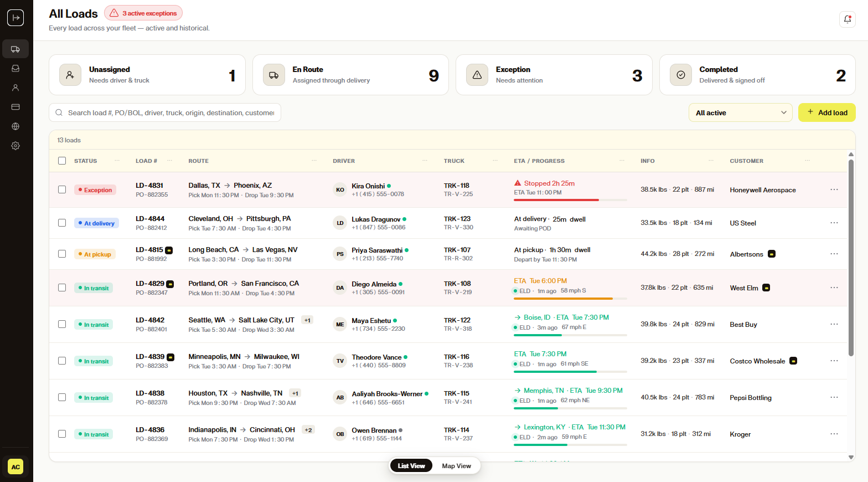This screenshot has height=482, width=868.
Task: Expand the +2 stops badge on Indianapolis route
Action: pos(308,430)
